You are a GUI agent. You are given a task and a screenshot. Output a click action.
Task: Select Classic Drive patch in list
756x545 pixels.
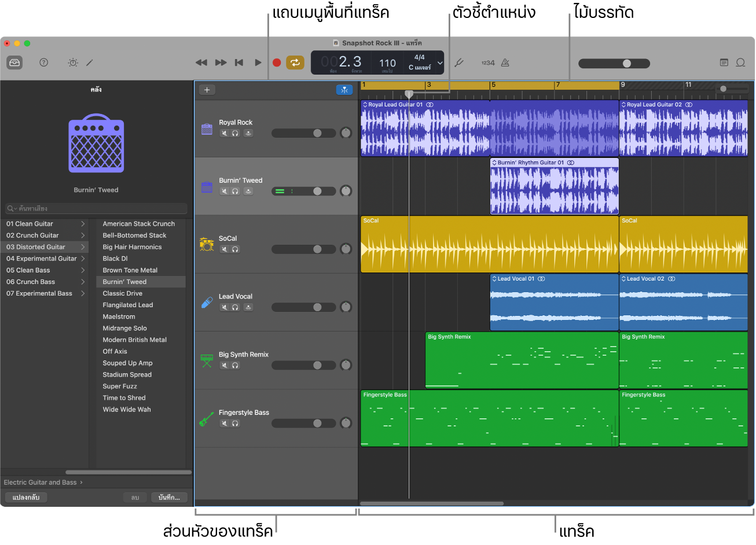coord(122,293)
